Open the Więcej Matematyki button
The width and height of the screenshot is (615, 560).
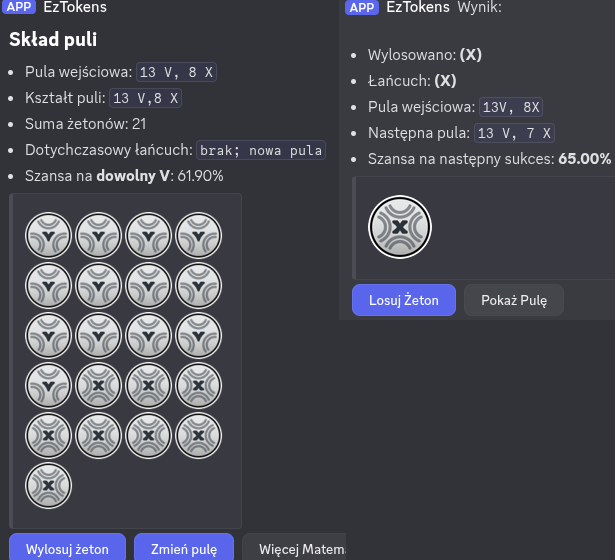tap(298, 548)
